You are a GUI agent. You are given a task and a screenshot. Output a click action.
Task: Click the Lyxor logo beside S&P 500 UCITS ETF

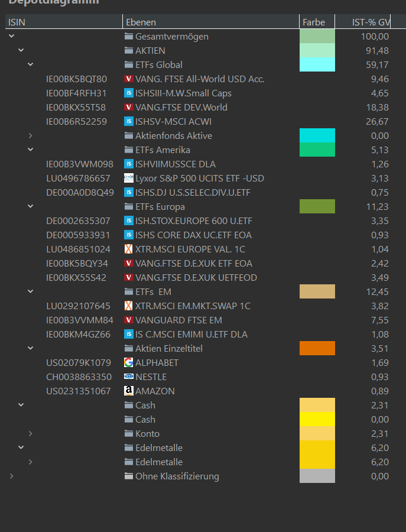tap(129, 178)
